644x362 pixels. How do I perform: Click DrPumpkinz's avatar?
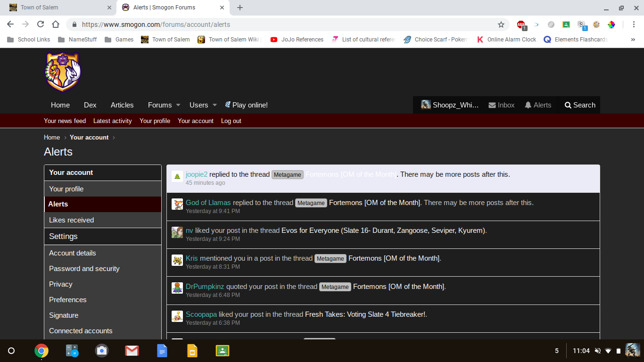click(177, 288)
